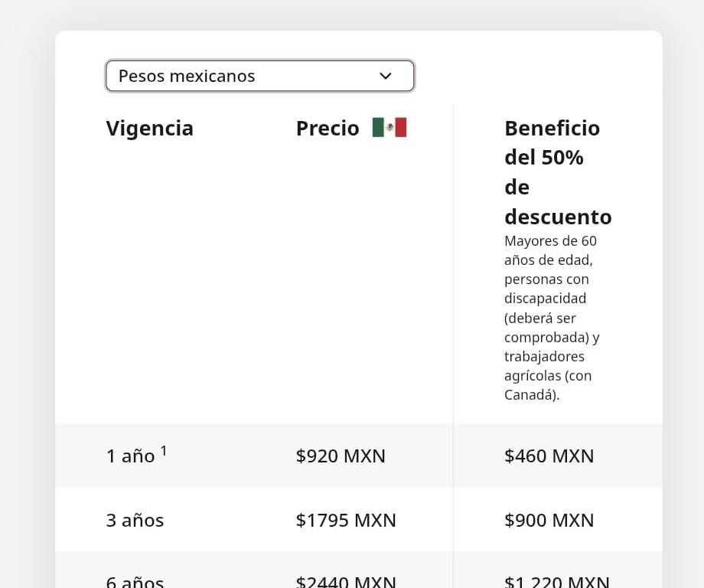This screenshot has width=704, height=588.
Task: Click the $1795 MXN price
Action: point(346,521)
